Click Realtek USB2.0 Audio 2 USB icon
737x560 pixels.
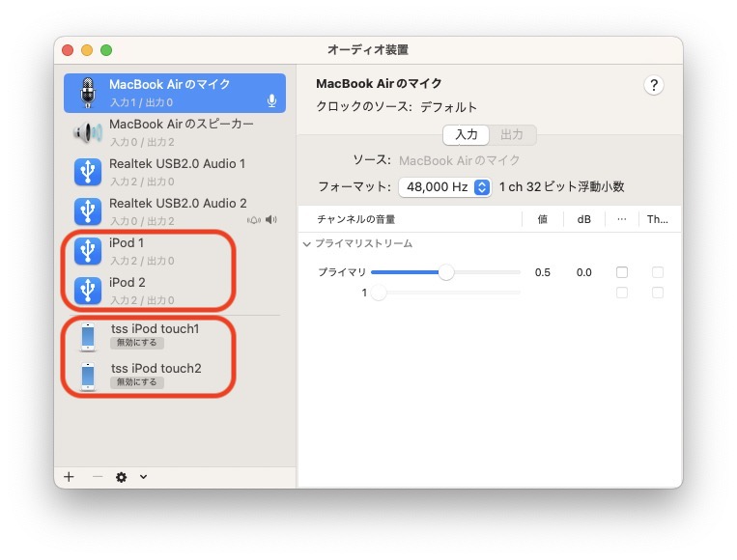click(88, 211)
